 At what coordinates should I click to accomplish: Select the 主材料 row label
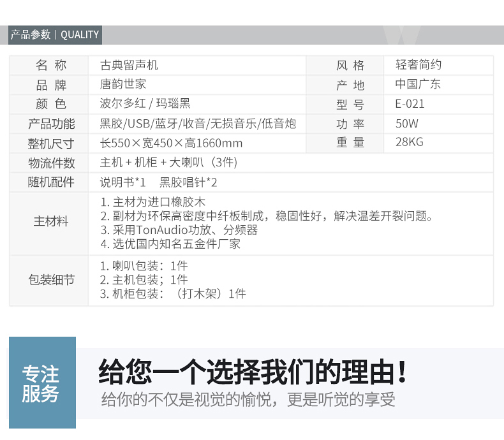[x=51, y=221]
